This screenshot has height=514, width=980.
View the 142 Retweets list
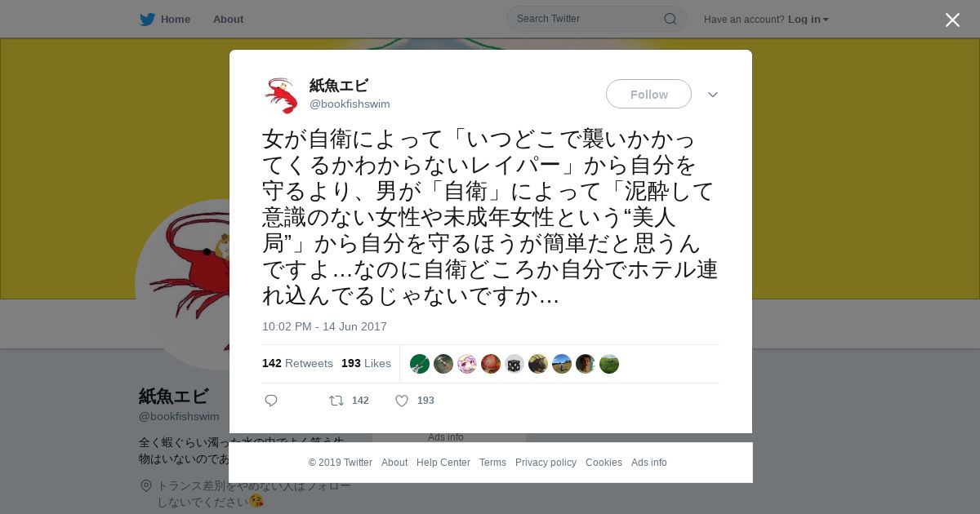click(297, 363)
